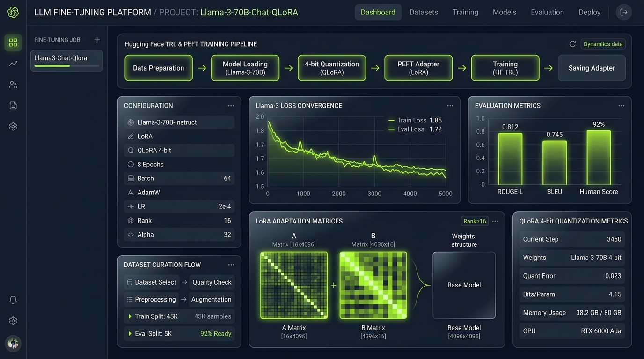This screenshot has width=644, height=359.
Task: Click the OpenAI-style logo icon
Action: (x=13, y=13)
